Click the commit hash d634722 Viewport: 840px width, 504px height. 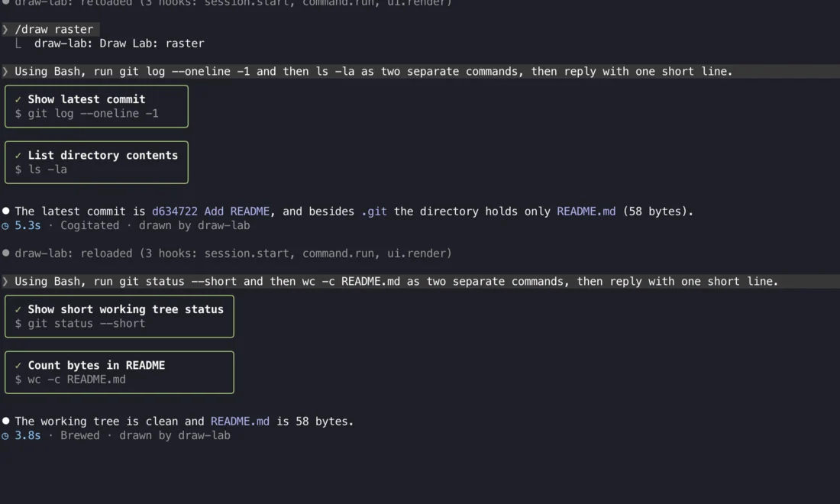coord(175,212)
